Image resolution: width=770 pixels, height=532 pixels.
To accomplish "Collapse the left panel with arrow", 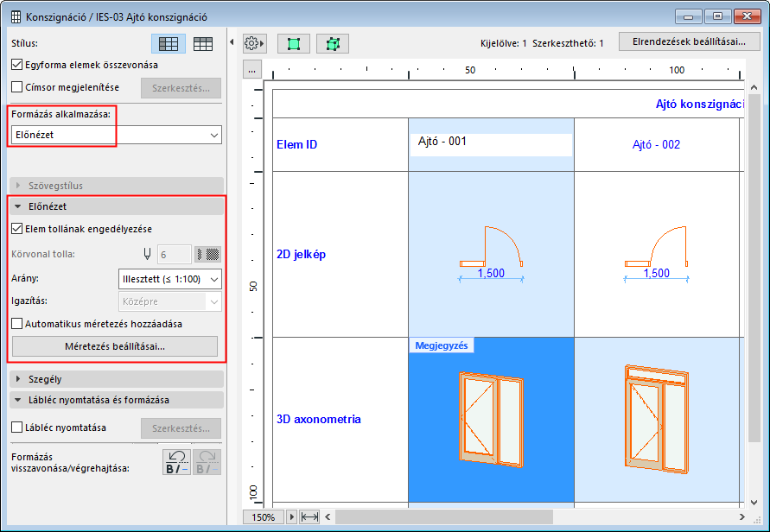I will (232, 42).
